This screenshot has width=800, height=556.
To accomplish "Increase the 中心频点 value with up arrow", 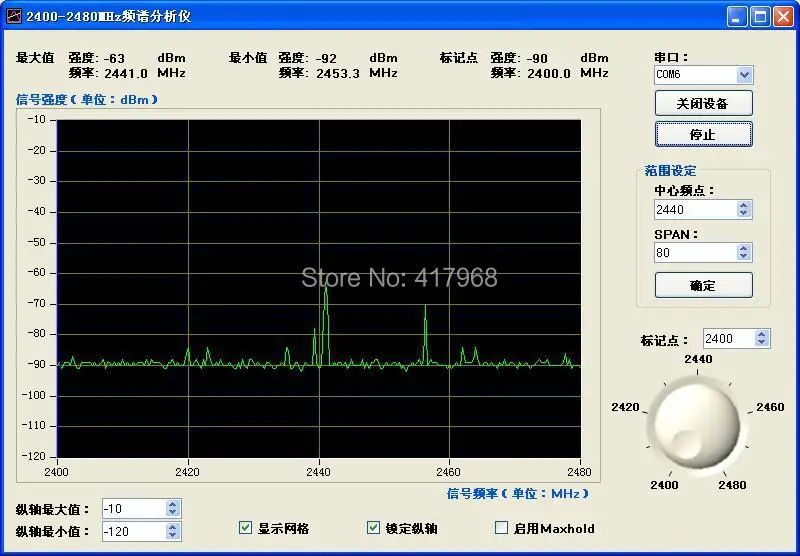I will pos(744,205).
